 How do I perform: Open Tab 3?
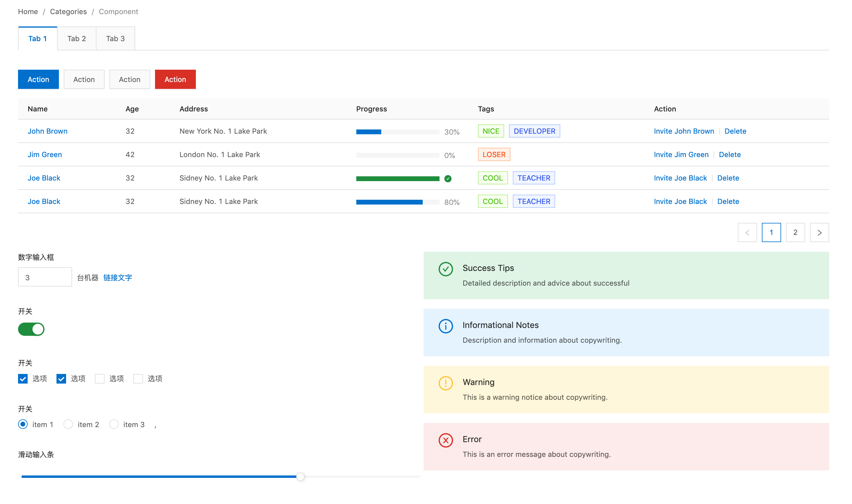[115, 39]
